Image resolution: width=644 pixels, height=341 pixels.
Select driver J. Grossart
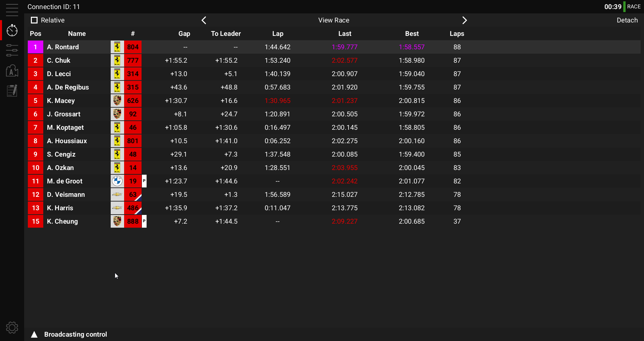(x=63, y=114)
